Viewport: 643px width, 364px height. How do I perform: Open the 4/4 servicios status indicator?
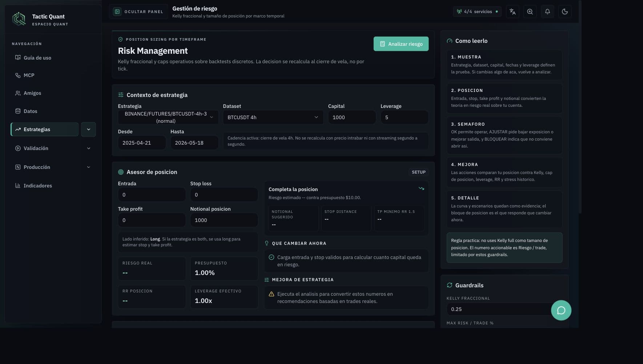pyautogui.click(x=477, y=12)
